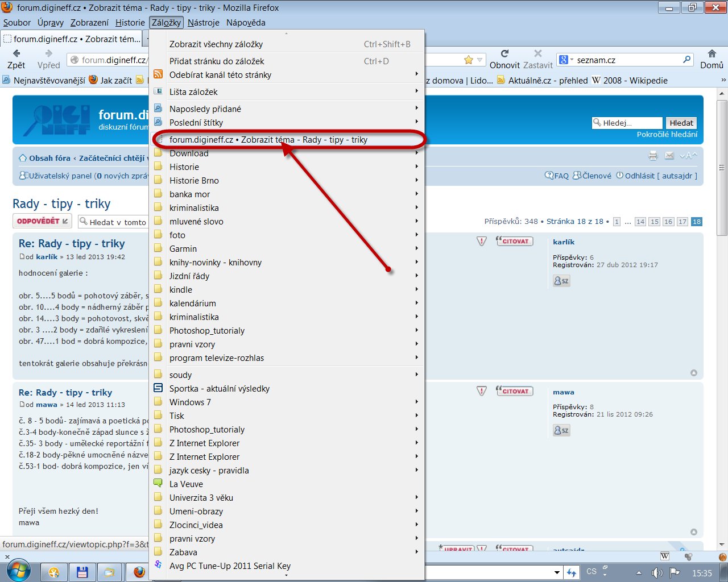Open the Sportka - aktuální výsledky bookmark
The width and height of the screenshot is (728, 582).
[x=220, y=389]
